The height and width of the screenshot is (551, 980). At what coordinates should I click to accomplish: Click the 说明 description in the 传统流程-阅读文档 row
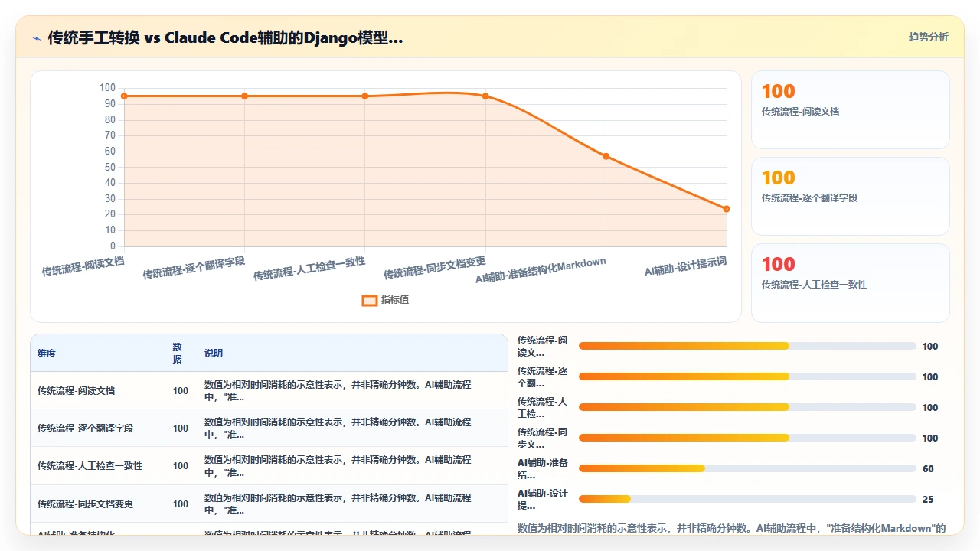(x=338, y=391)
